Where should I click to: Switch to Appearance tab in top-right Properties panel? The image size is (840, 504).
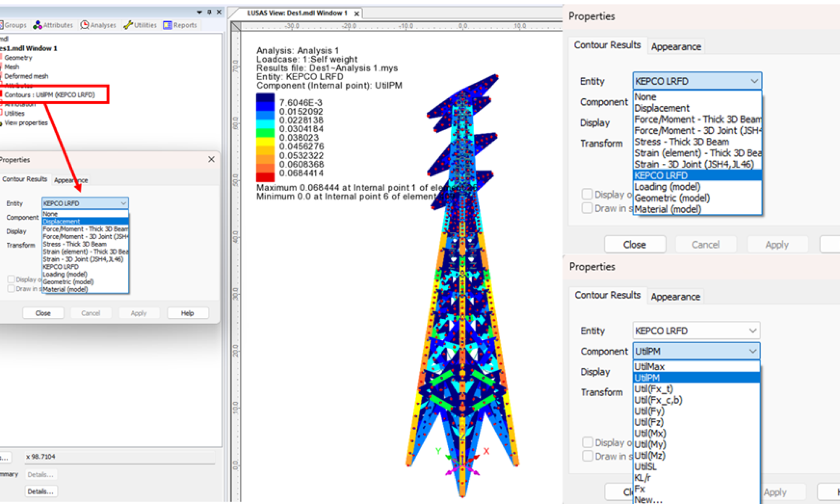point(676,47)
